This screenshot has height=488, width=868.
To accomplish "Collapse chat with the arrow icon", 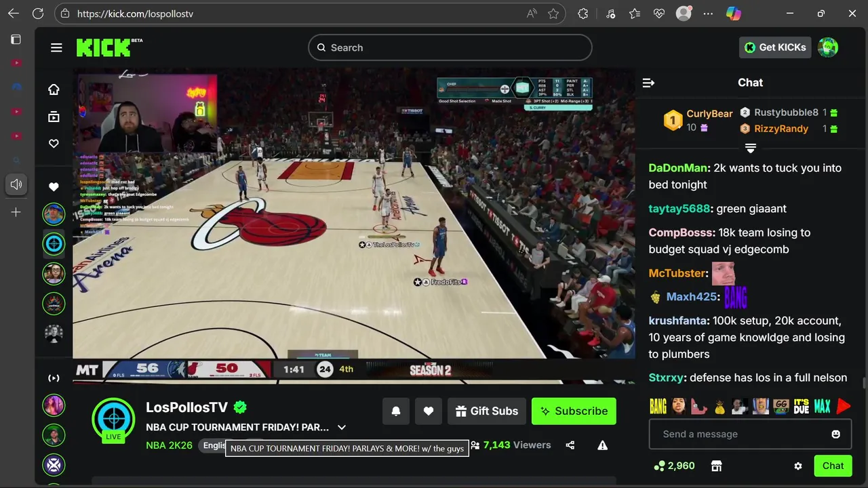I will (648, 83).
